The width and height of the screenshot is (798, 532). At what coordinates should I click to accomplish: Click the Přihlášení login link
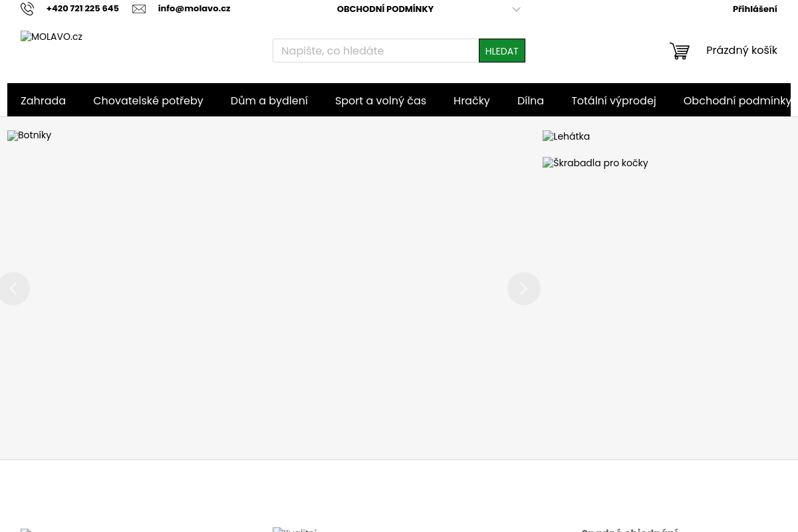[754, 9]
